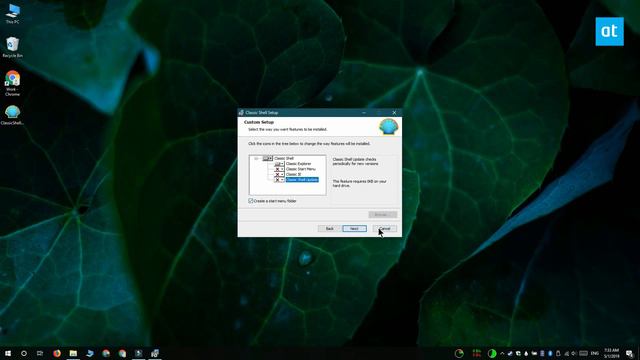Switch to the second-to-last taskbar app icon
The height and width of the screenshot is (360, 640).
(x=138, y=353)
